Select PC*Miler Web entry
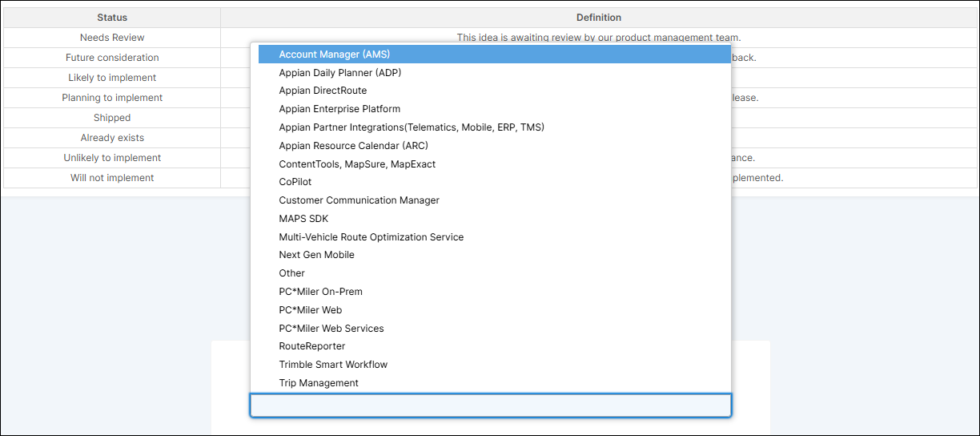This screenshot has width=980, height=436. pyautogui.click(x=311, y=310)
